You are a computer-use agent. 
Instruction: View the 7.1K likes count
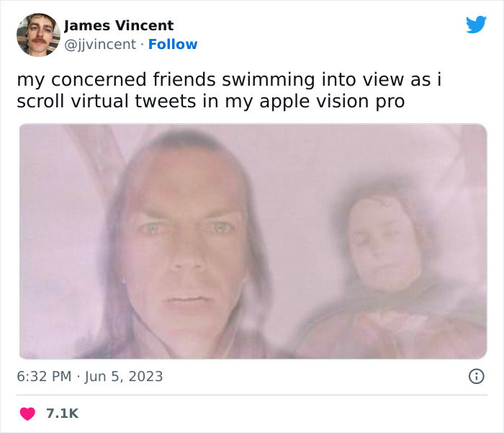63,414
